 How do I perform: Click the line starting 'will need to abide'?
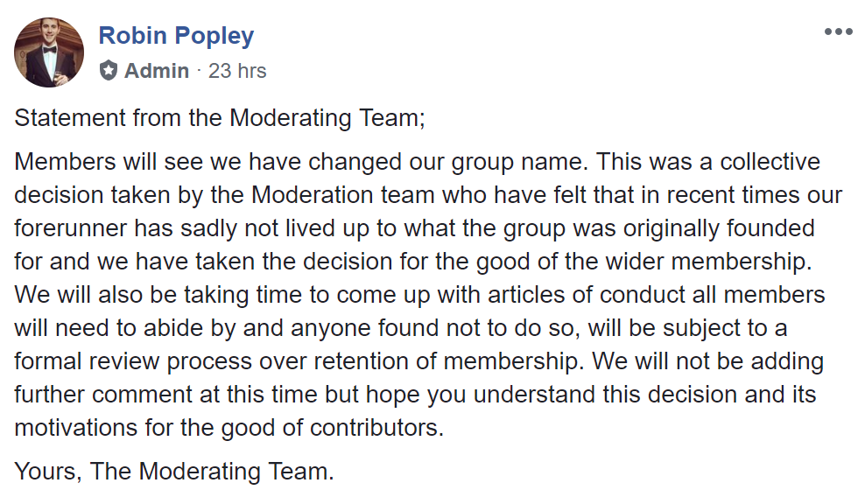(400, 328)
